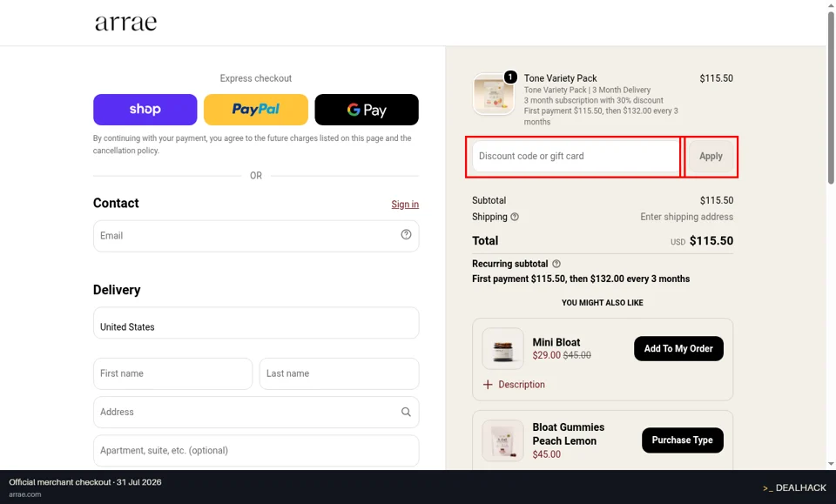Focus the Address field
Screen dimensions: 836x504
[256, 412]
